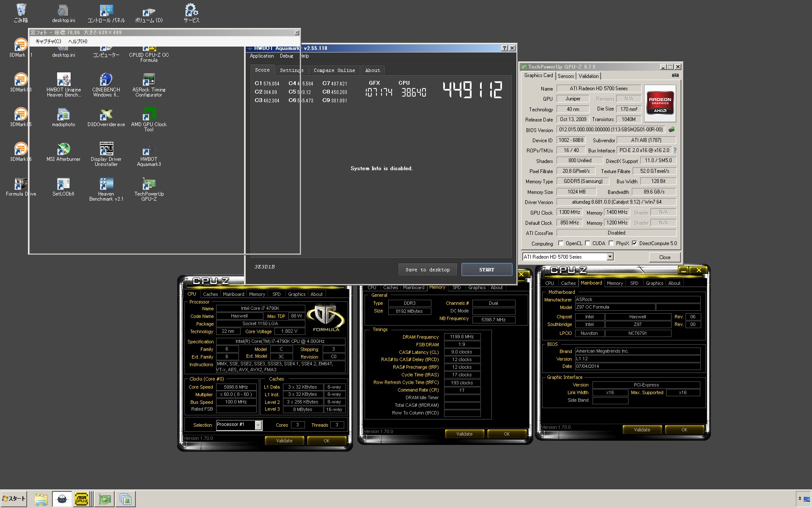Open the capture tool Help menu

[x=78, y=41]
